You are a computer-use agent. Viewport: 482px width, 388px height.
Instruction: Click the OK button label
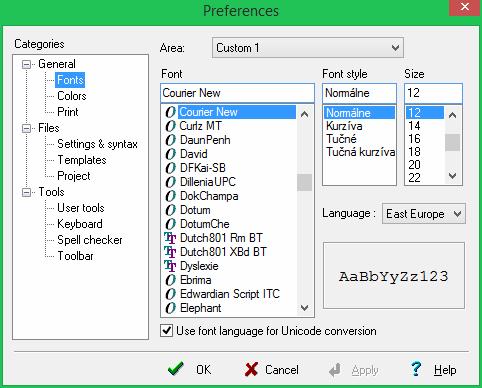pyautogui.click(x=204, y=370)
